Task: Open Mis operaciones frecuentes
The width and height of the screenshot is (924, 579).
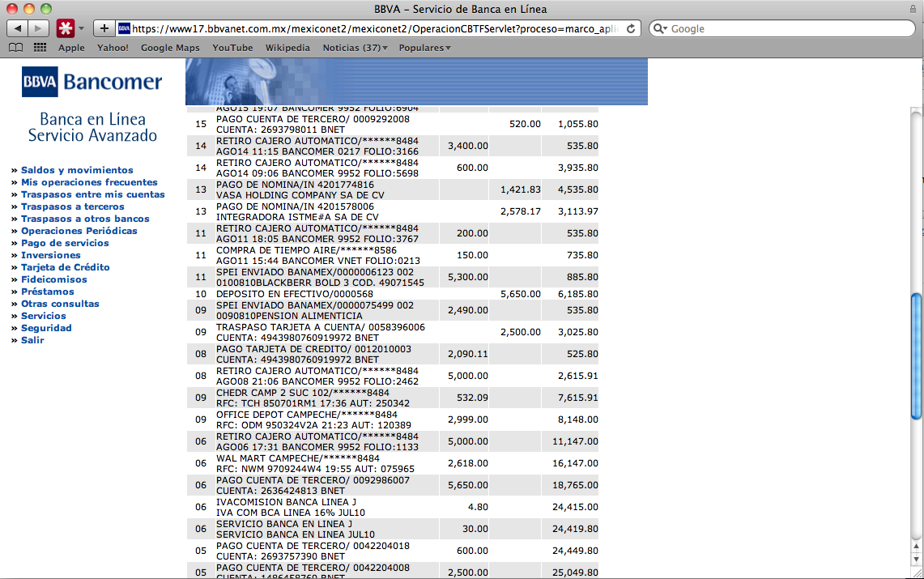Action: coord(89,182)
